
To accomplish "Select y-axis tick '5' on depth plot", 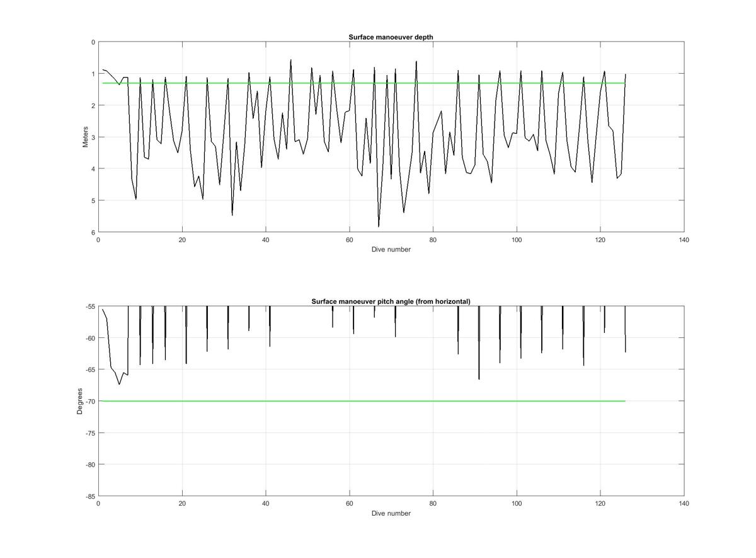I will [x=93, y=201].
